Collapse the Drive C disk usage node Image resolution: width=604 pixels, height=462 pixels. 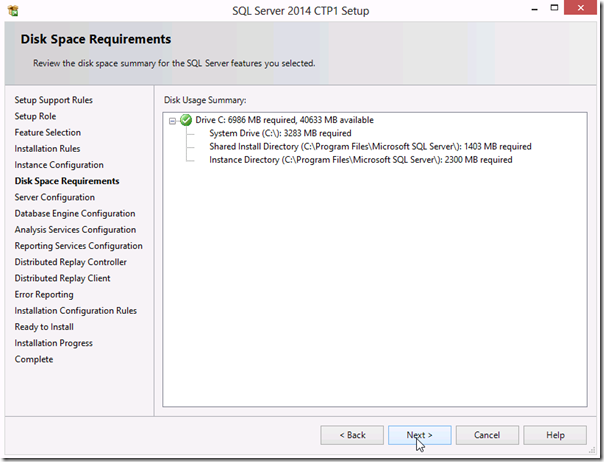pos(172,121)
